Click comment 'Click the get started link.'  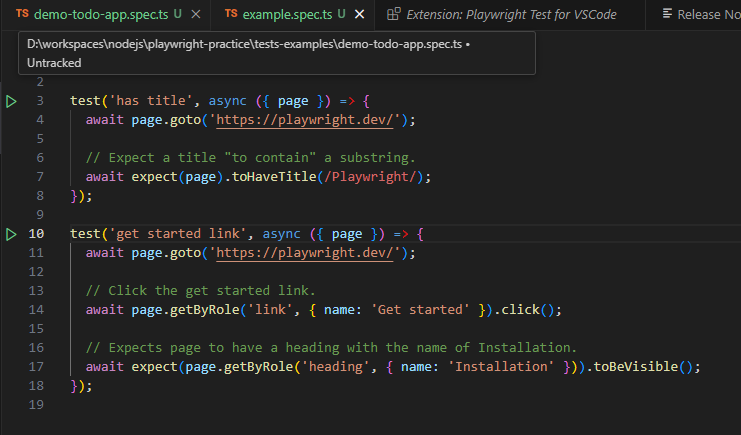200,291
